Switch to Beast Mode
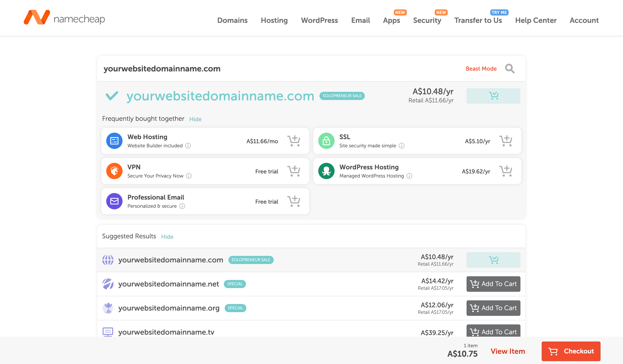Screen dimensions: 623x364 [481, 69]
